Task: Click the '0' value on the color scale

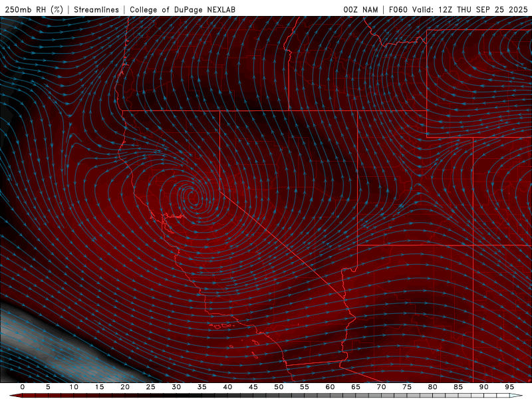Action: [23, 387]
